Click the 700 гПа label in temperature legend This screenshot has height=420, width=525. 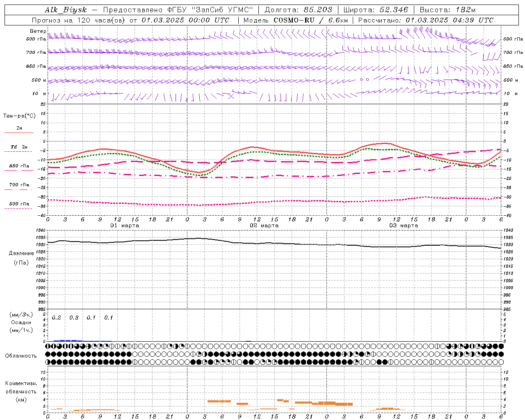19,185
